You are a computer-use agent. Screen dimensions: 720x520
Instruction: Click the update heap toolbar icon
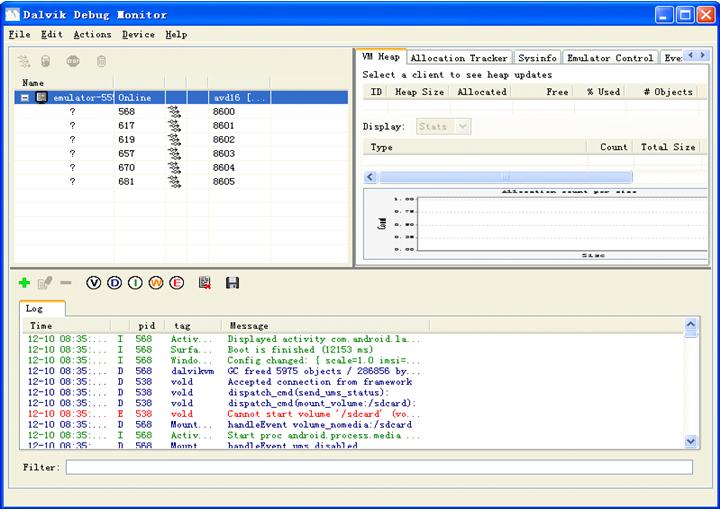(45, 61)
